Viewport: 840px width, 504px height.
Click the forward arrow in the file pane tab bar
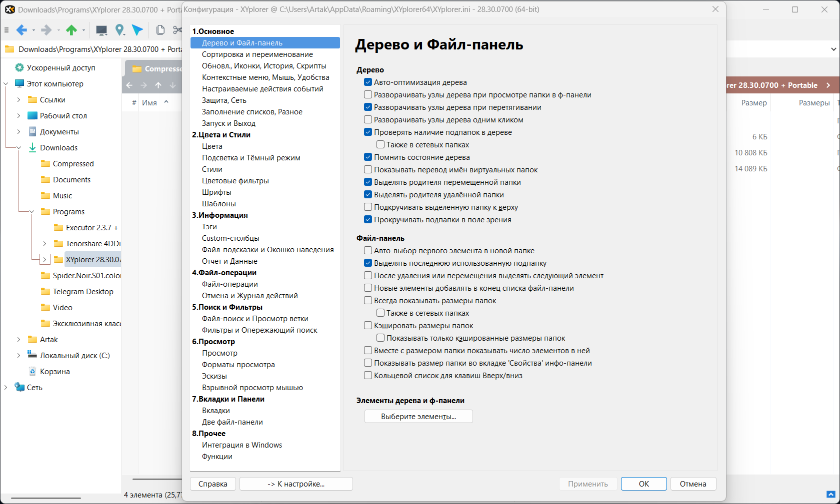144,85
